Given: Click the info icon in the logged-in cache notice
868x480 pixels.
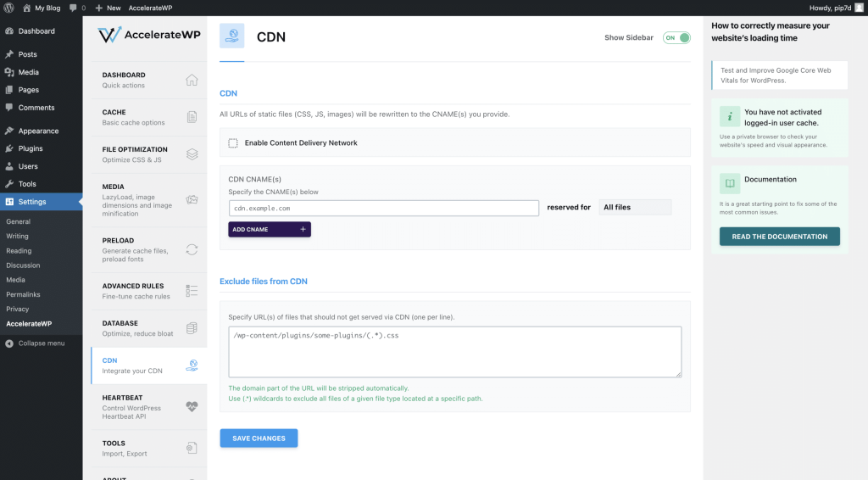Looking at the screenshot, I should click(x=730, y=117).
